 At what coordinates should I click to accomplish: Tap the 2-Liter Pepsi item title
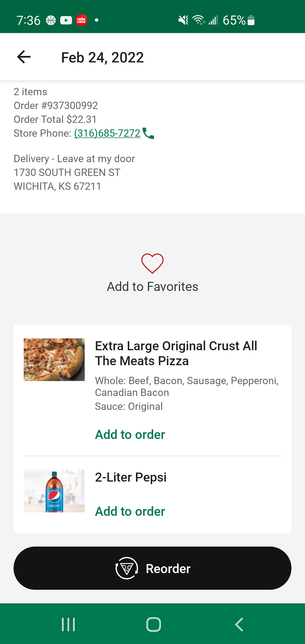tap(131, 477)
